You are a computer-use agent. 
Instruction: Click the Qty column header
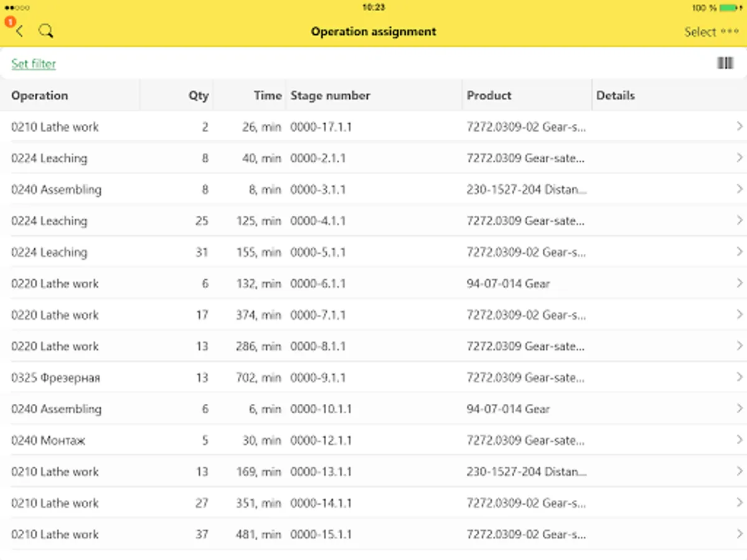tap(199, 96)
